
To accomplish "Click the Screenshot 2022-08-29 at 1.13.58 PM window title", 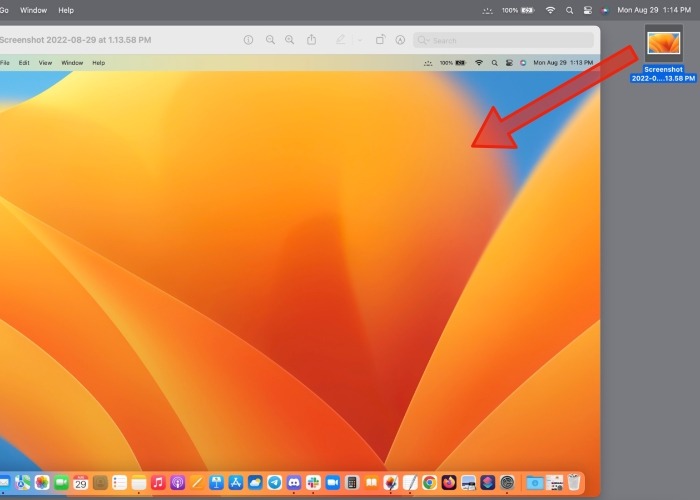I will pyautogui.click(x=75, y=40).
